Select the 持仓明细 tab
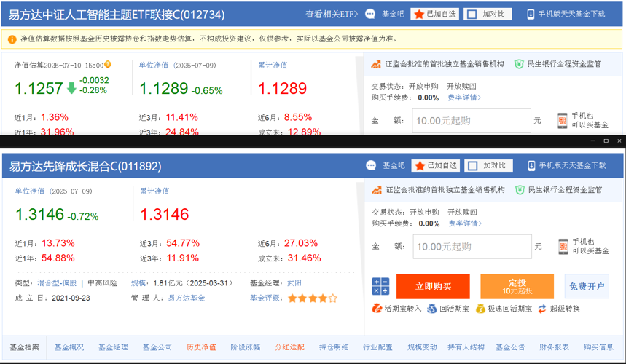 click(334, 347)
